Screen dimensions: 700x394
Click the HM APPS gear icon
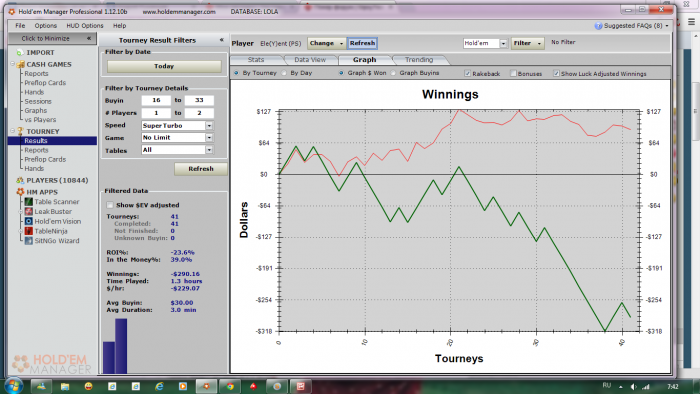[x=20, y=192]
